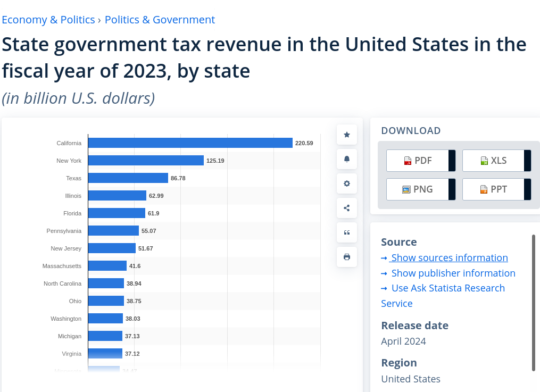Screen dimensions: 540x392
Task: Open chart settings gear icon
Action: click(x=347, y=184)
